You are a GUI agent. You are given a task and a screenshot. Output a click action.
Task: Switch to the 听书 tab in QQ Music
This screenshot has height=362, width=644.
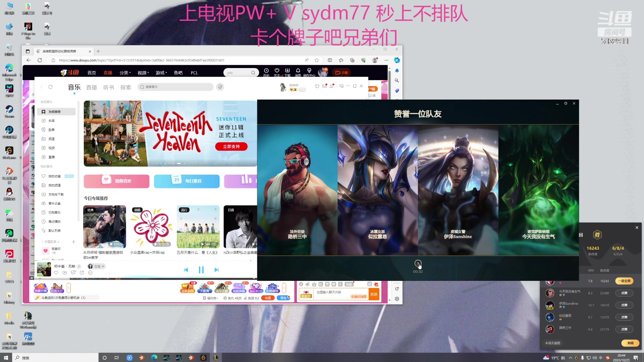pos(109,87)
